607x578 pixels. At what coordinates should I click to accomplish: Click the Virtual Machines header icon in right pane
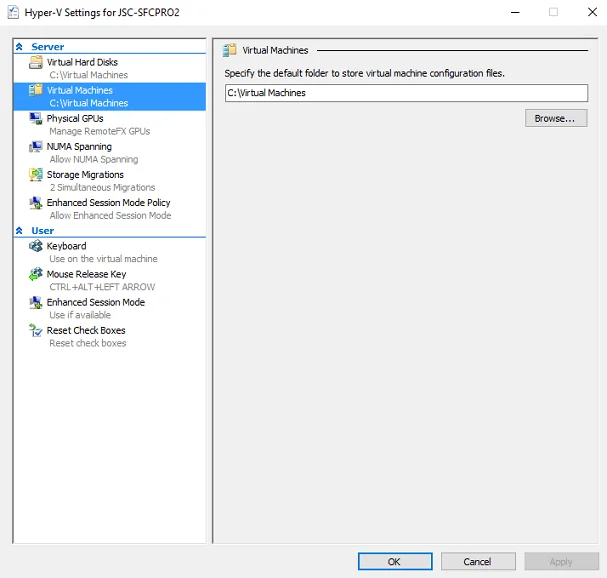229,50
